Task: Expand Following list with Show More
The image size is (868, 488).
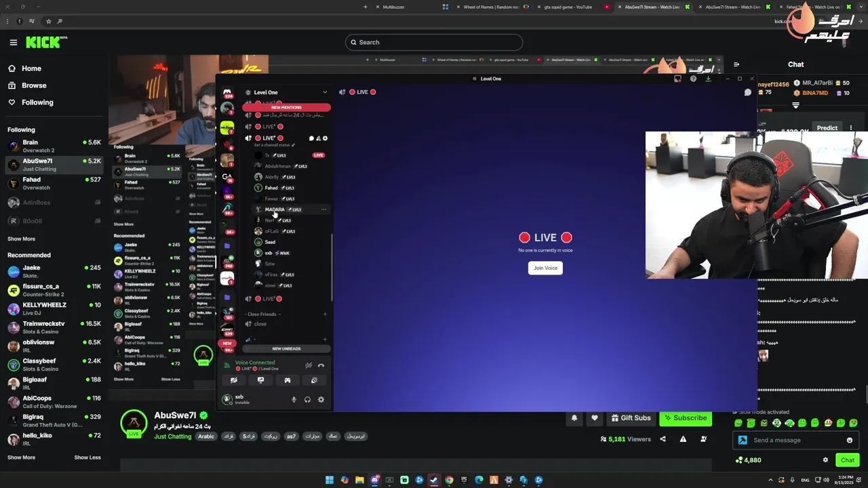Action: (x=21, y=239)
